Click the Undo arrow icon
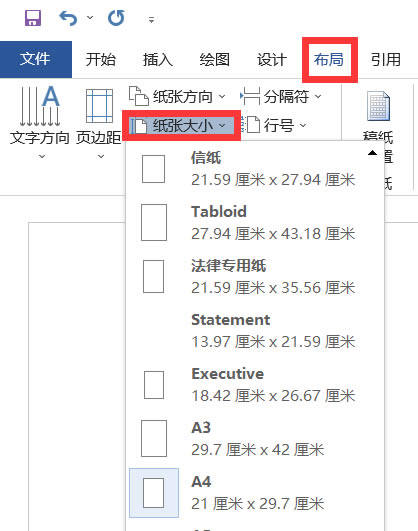 [x=68, y=18]
